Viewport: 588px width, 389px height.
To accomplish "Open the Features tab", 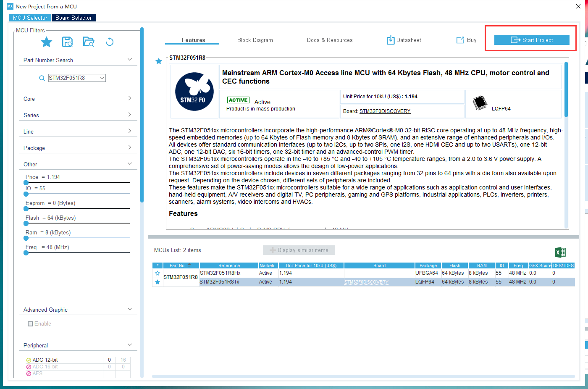I will (x=193, y=40).
